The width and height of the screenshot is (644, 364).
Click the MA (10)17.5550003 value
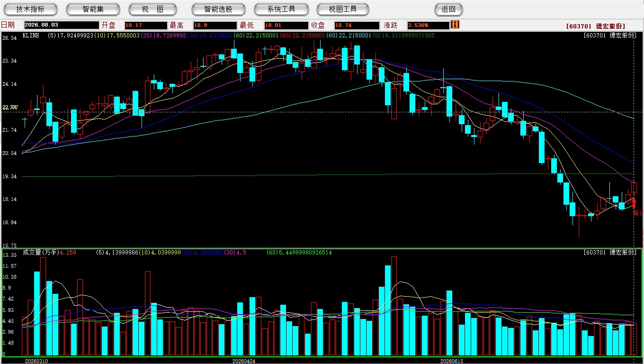[x=116, y=36]
